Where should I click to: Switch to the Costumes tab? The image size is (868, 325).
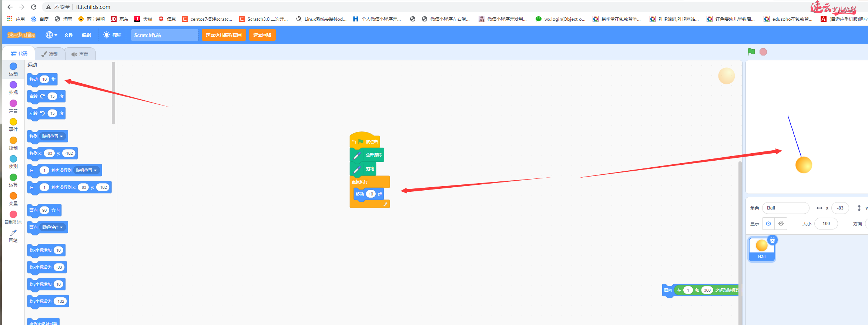[x=50, y=54]
